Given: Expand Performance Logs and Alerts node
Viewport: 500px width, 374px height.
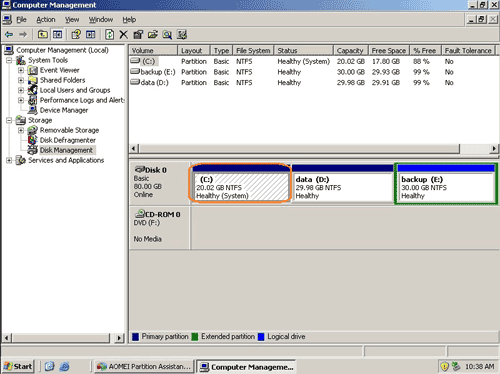Looking at the screenshot, I should pyautogui.click(x=21, y=100).
